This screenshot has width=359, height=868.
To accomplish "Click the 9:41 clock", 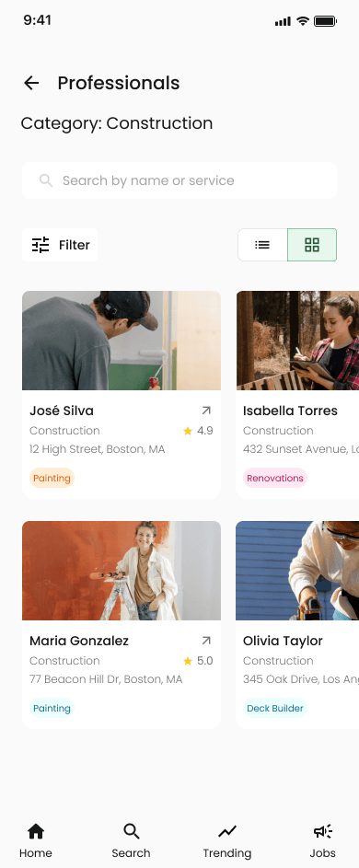I will pos(37,20).
